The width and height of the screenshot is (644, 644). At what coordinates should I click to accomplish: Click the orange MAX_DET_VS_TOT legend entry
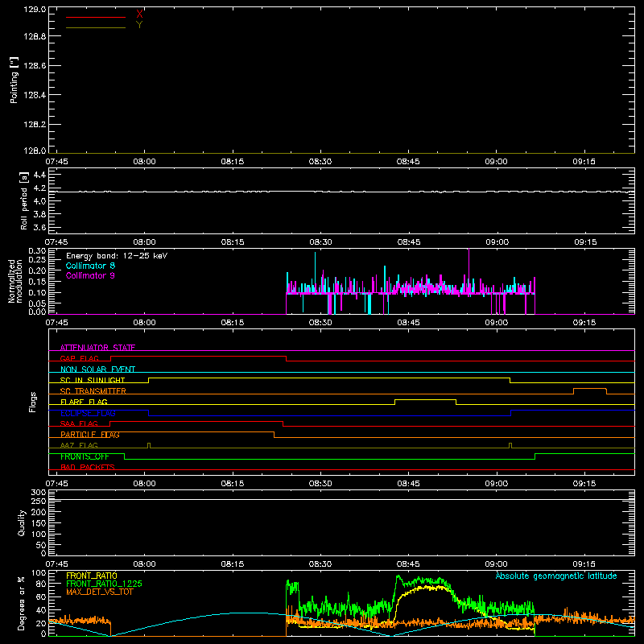pos(100,592)
